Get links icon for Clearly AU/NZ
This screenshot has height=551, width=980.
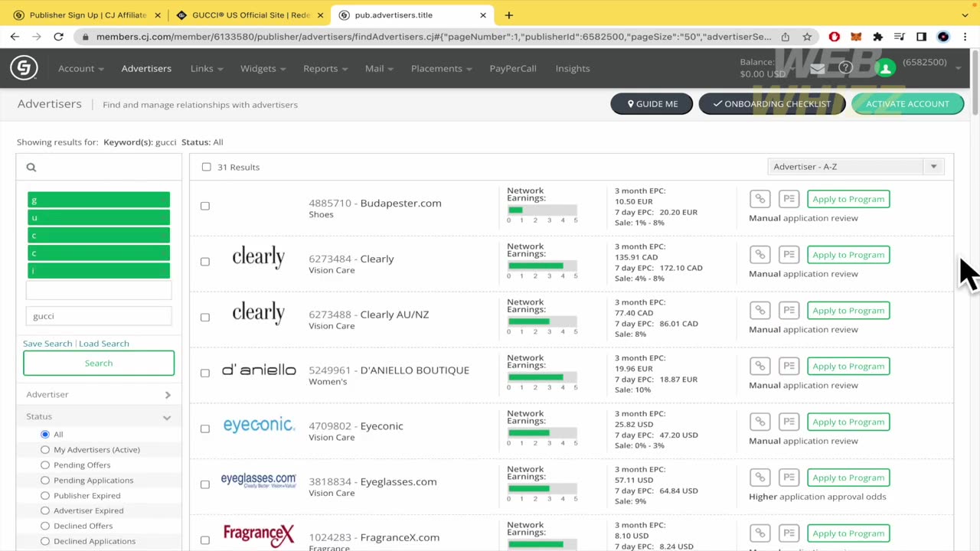point(759,311)
